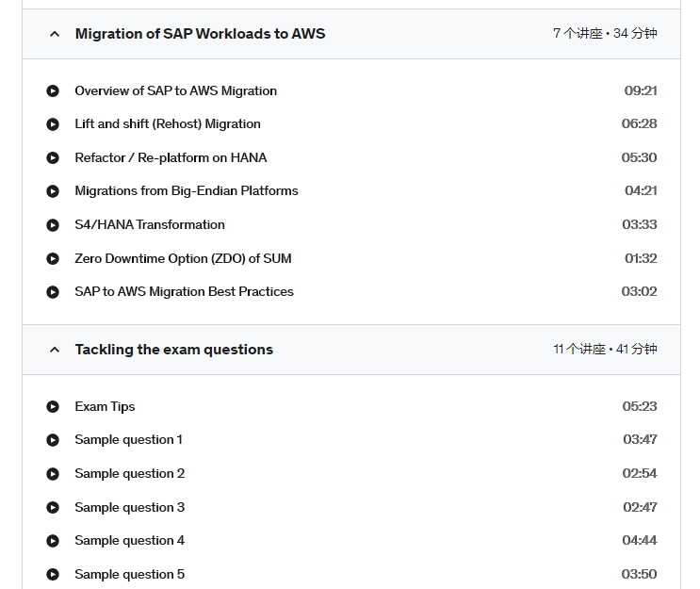Click duration 03:47
The image size is (700, 589).
(x=641, y=439)
